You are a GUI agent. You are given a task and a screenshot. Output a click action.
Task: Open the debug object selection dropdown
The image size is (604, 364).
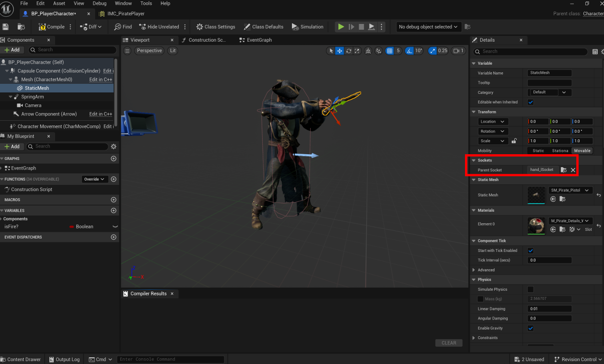429,27
